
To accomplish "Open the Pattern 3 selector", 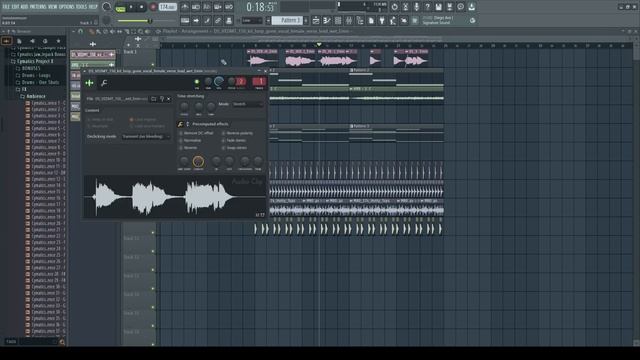I will pyautogui.click(x=287, y=20).
